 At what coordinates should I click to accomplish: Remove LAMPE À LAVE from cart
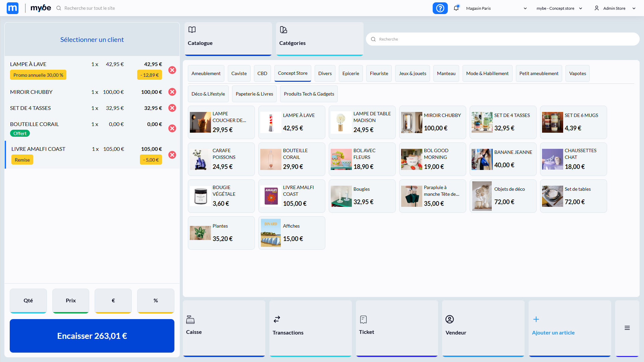(172, 70)
